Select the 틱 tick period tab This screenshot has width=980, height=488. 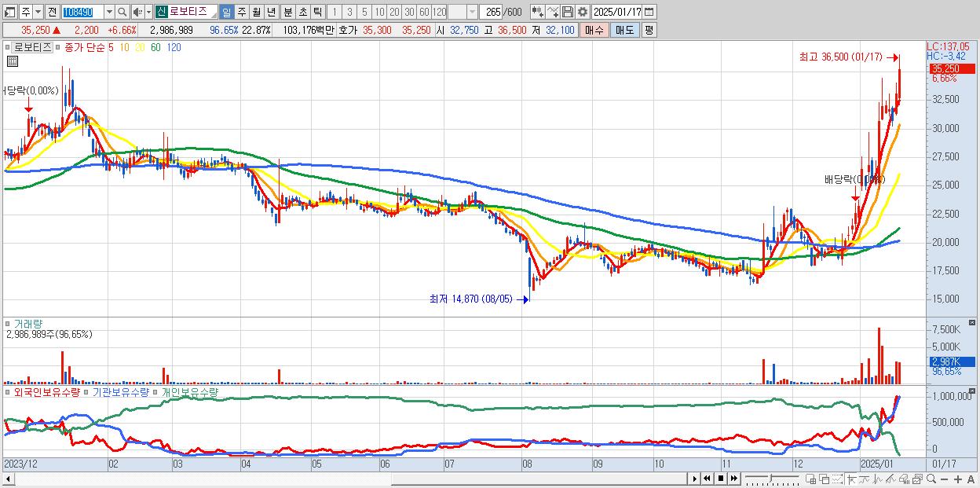[x=317, y=12]
